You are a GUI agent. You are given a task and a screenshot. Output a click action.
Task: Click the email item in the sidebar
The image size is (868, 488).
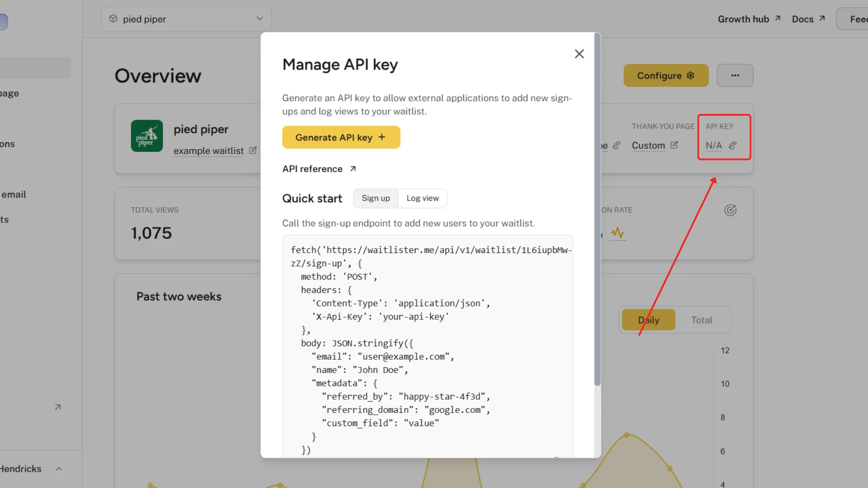[14, 194]
